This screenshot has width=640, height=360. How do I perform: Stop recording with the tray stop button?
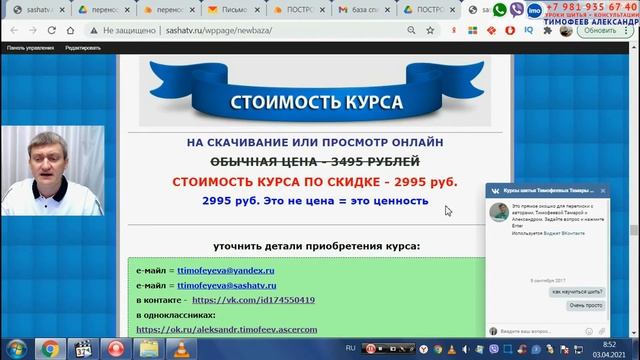(381, 349)
